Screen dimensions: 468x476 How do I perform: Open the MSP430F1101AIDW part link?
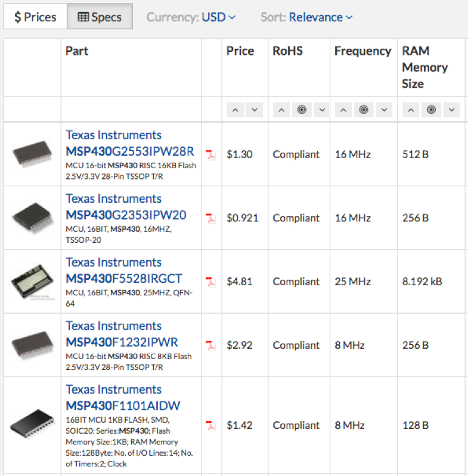click(x=123, y=406)
